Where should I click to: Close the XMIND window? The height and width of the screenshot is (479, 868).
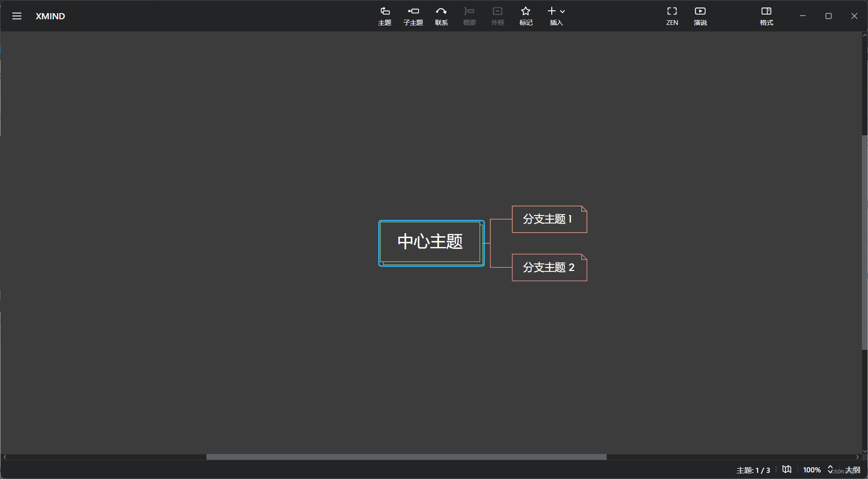point(854,16)
